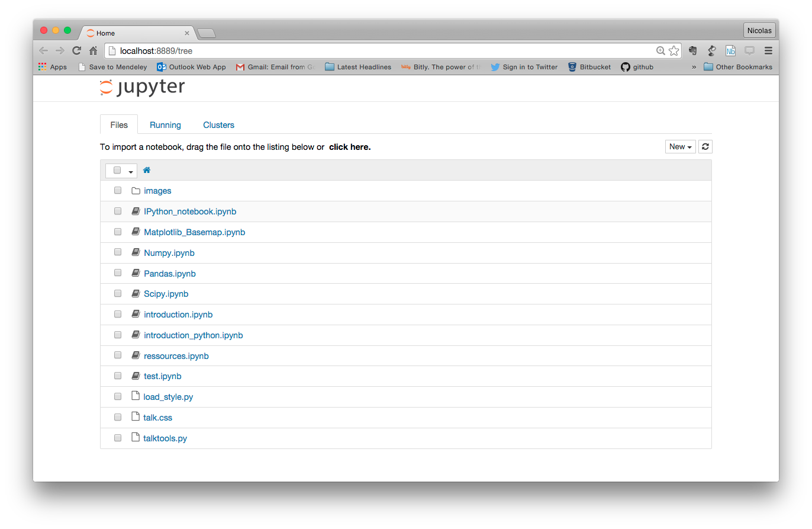The height and width of the screenshot is (529, 812).
Task: Click the Nicolas profile button
Action: [x=759, y=30]
